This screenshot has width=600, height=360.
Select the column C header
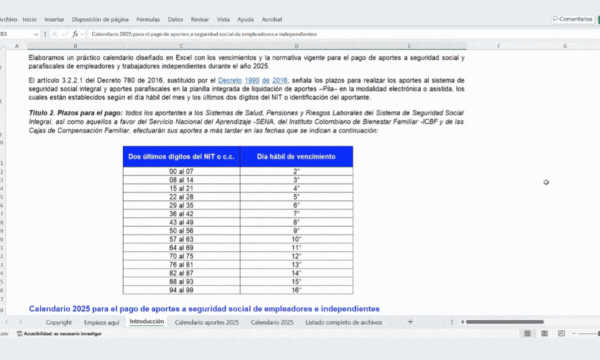pyautogui.click(x=181, y=46)
